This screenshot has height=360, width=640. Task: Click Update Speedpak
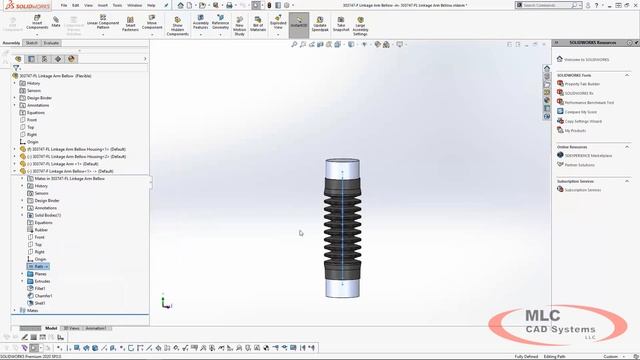[x=320, y=24]
